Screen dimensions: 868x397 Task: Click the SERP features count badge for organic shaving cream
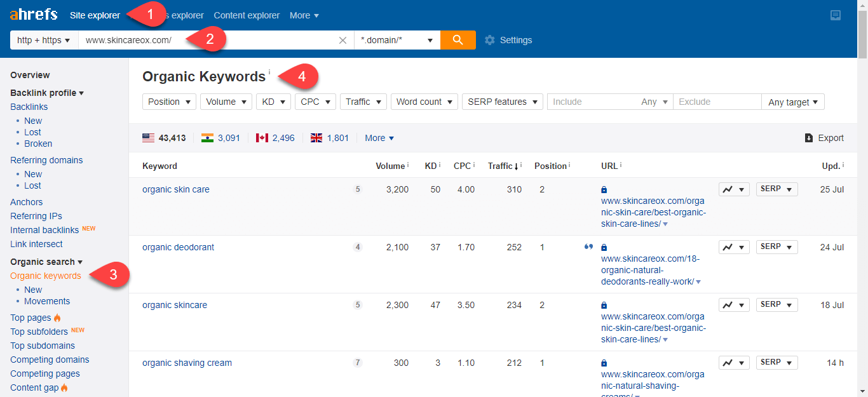point(358,363)
